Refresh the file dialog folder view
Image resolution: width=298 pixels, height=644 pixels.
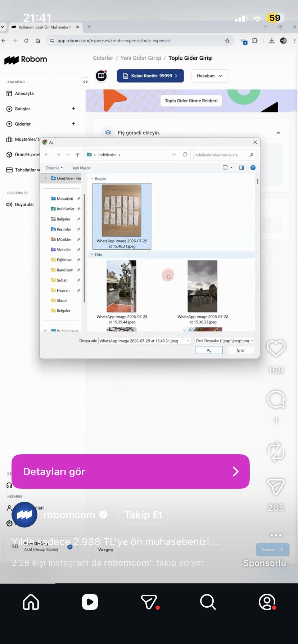tap(185, 155)
